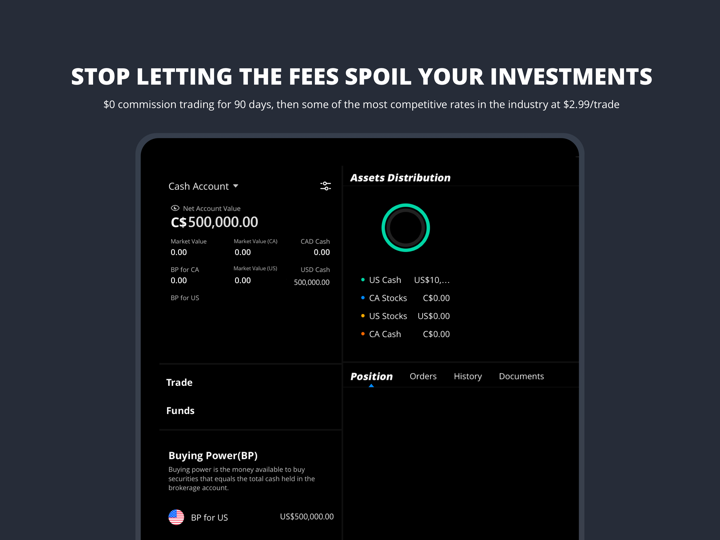Switch to the Orders tab

click(423, 376)
